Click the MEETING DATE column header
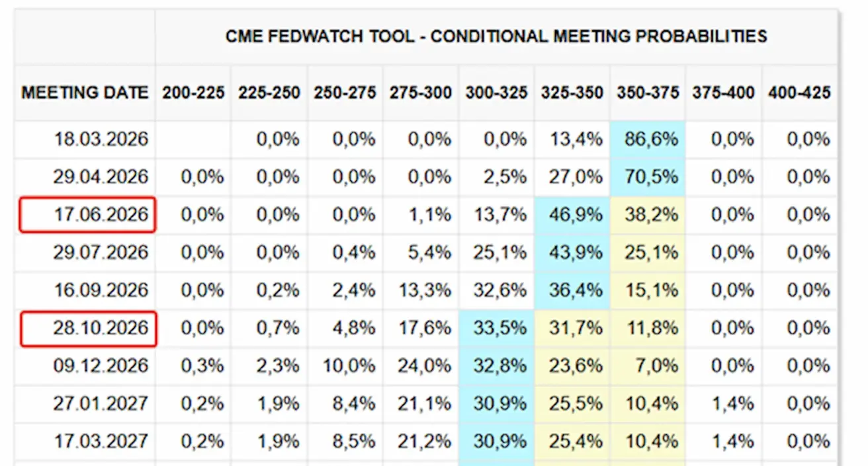 pos(85,93)
